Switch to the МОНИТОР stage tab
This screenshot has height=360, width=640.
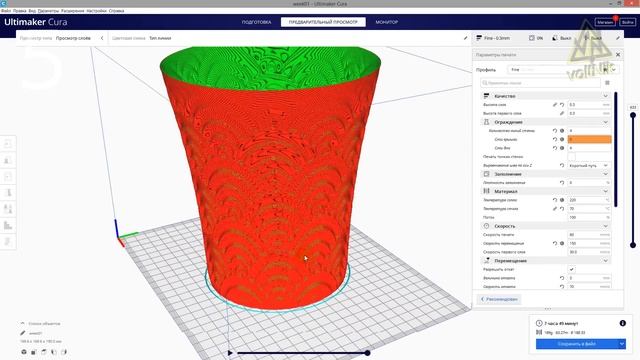tap(387, 22)
